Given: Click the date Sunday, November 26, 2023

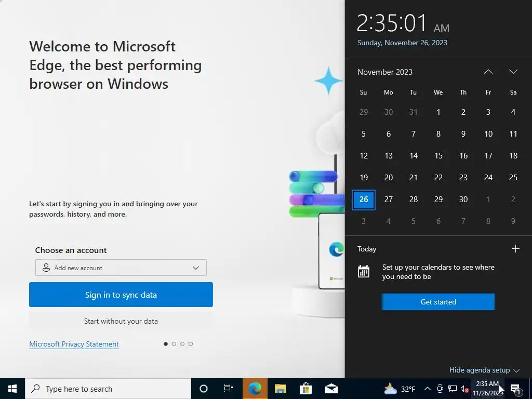Looking at the screenshot, I should pos(402,43).
